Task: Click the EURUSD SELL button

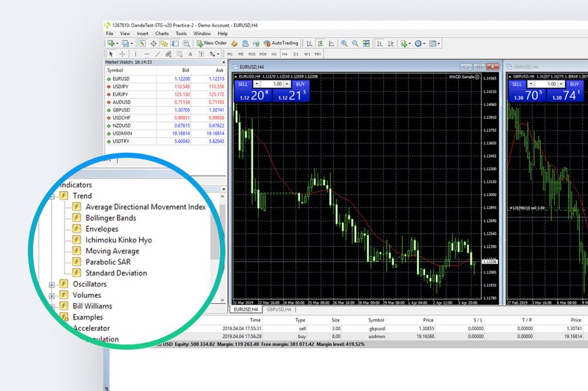Action: (x=242, y=84)
